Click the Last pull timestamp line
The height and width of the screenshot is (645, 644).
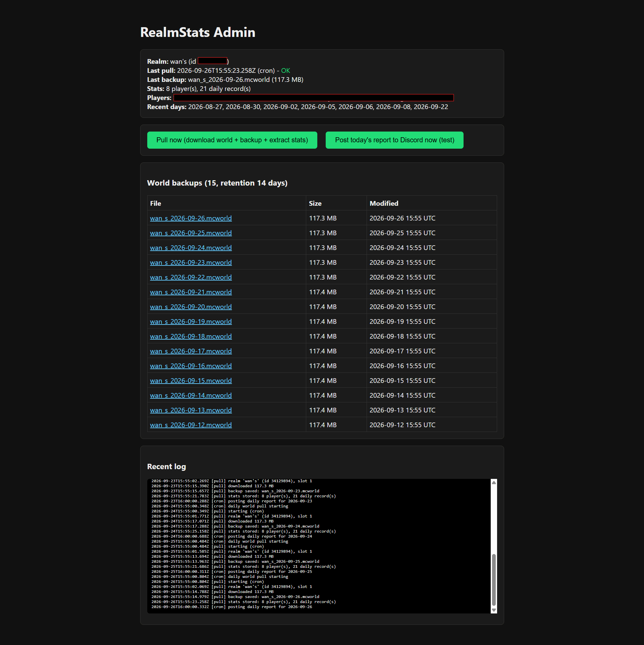219,70
